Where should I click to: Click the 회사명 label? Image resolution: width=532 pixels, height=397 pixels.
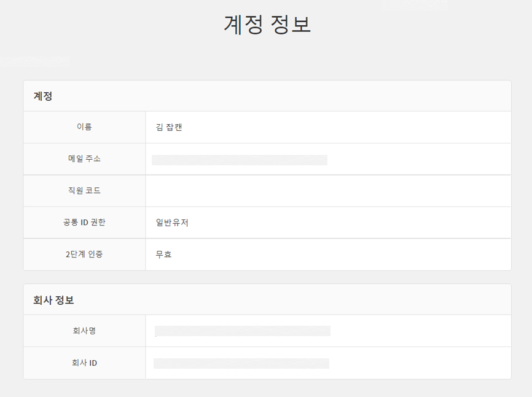(x=84, y=331)
